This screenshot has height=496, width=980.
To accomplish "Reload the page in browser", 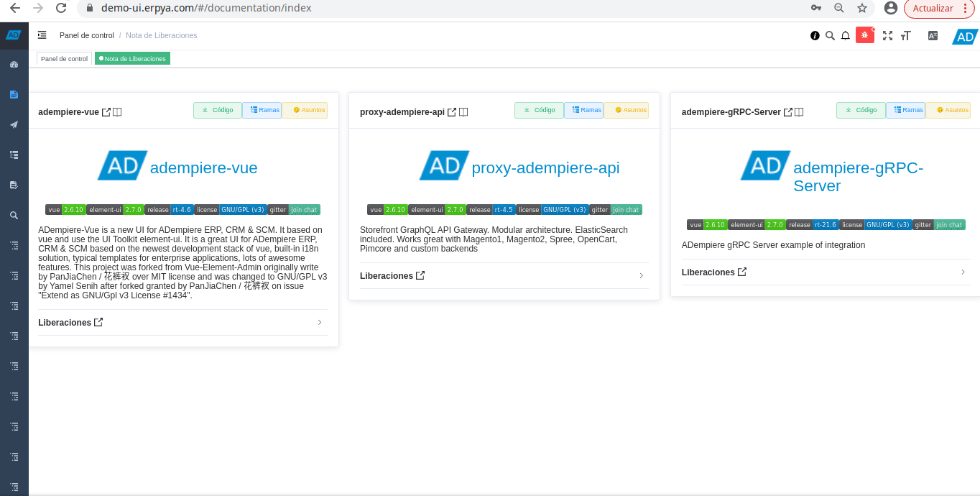I will (61, 8).
